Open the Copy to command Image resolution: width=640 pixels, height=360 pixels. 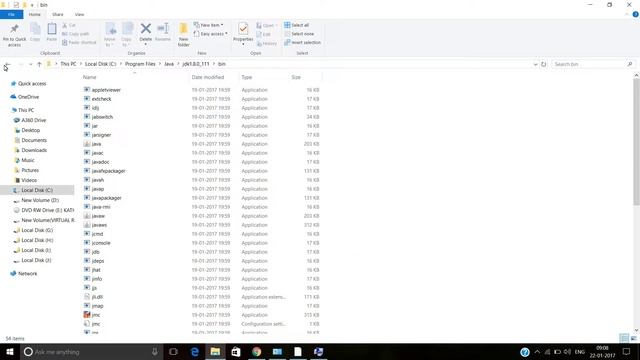click(127, 34)
